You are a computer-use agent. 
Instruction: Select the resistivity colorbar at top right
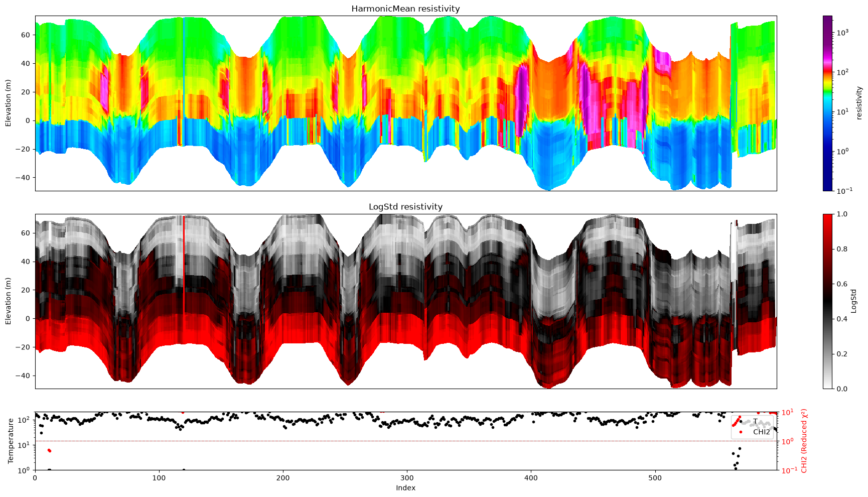tap(828, 103)
